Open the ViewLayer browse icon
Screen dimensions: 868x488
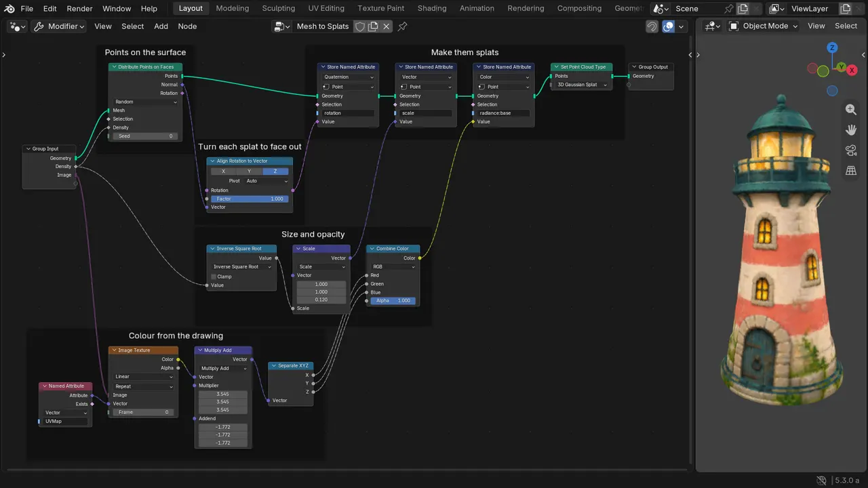778,8
